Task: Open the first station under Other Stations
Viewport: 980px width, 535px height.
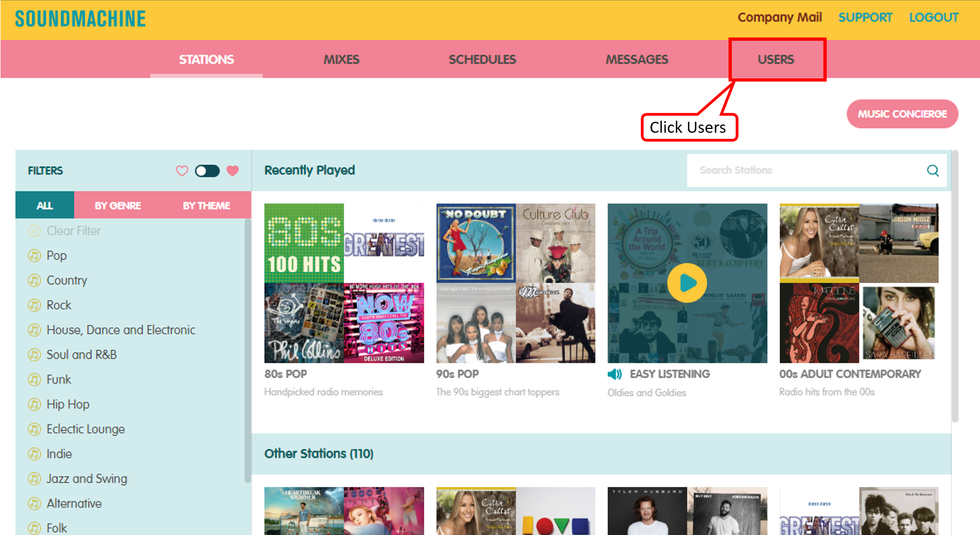Action: click(344, 511)
